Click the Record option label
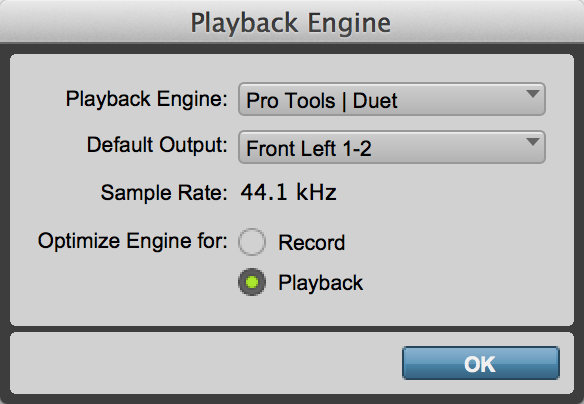The height and width of the screenshot is (404, 584). (x=312, y=243)
